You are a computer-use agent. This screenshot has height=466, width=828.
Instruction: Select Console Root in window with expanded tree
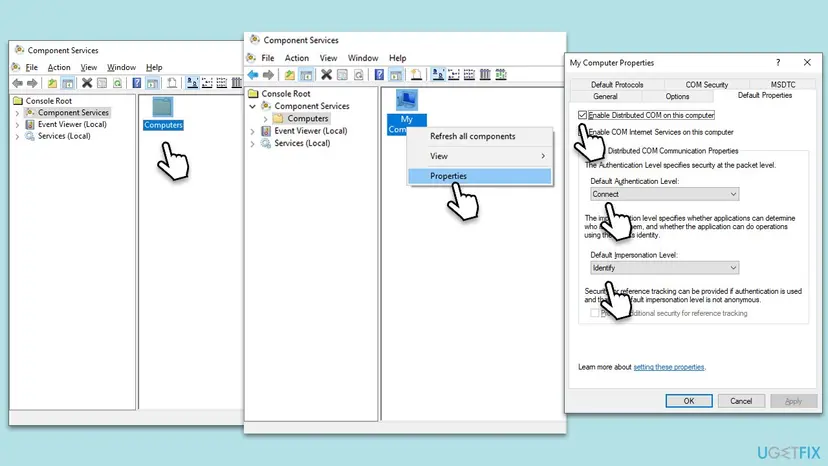pos(286,94)
